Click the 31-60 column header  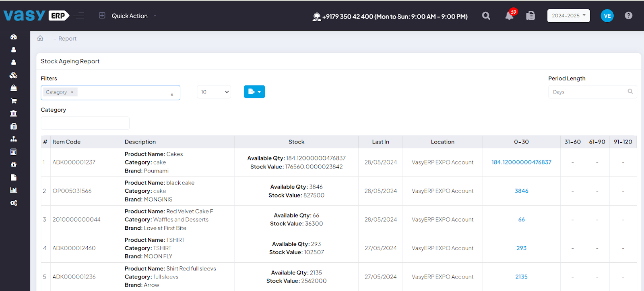[572, 142]
